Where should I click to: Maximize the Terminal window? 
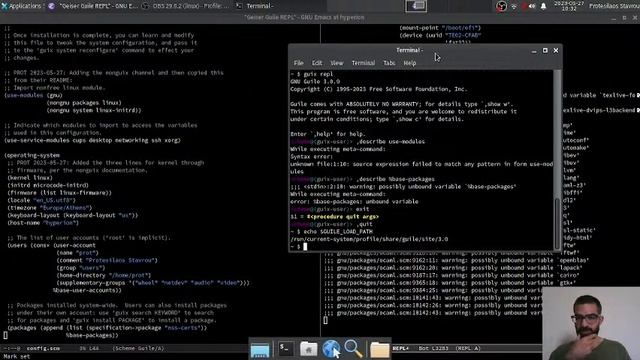click(545, 51)
